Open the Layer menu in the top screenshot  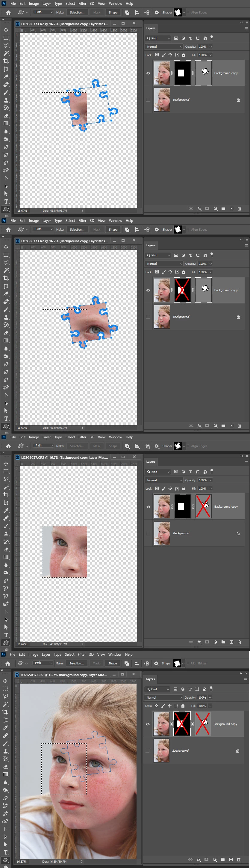point(47,3)
